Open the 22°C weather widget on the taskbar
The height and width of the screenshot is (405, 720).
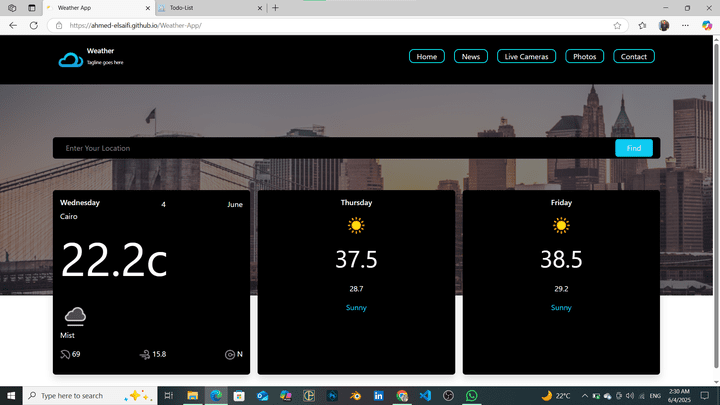click(556, 395)
